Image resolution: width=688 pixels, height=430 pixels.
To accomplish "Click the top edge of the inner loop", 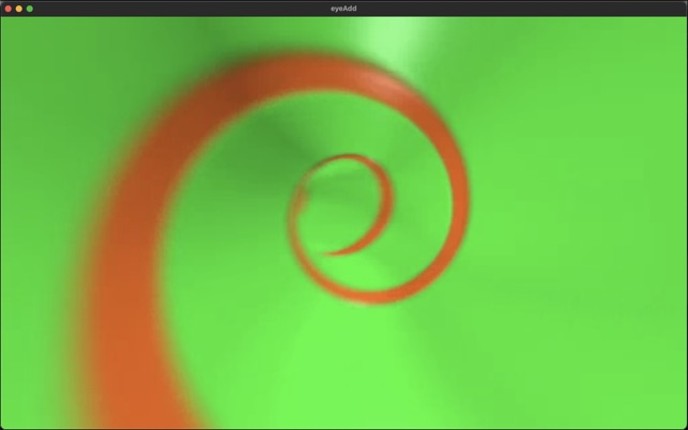I will tap(345, 158).
